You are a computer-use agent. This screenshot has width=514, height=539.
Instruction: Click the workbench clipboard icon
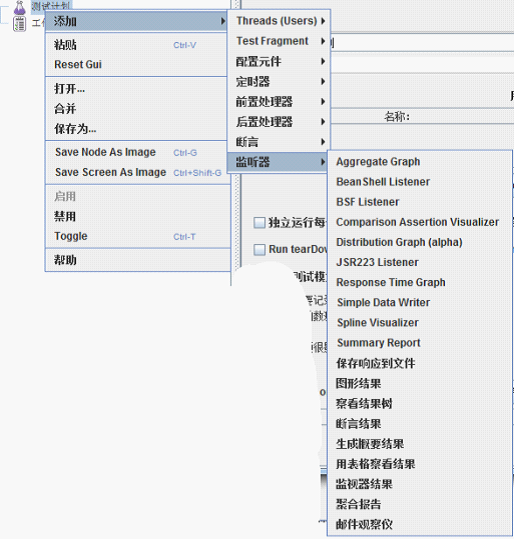[19, 23]
